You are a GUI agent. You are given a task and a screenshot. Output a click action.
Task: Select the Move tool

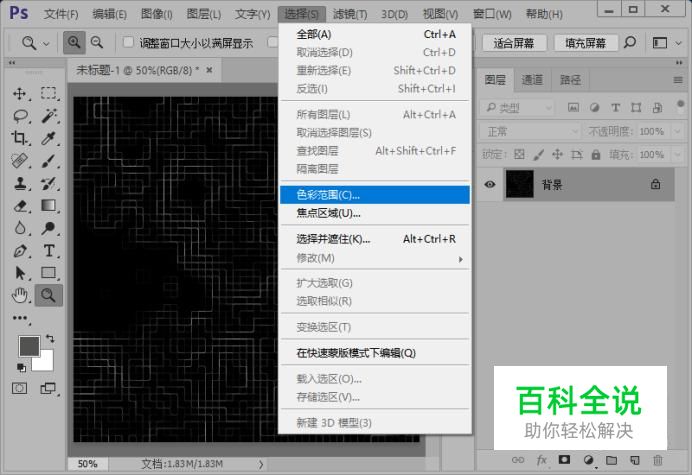(20, 93)
